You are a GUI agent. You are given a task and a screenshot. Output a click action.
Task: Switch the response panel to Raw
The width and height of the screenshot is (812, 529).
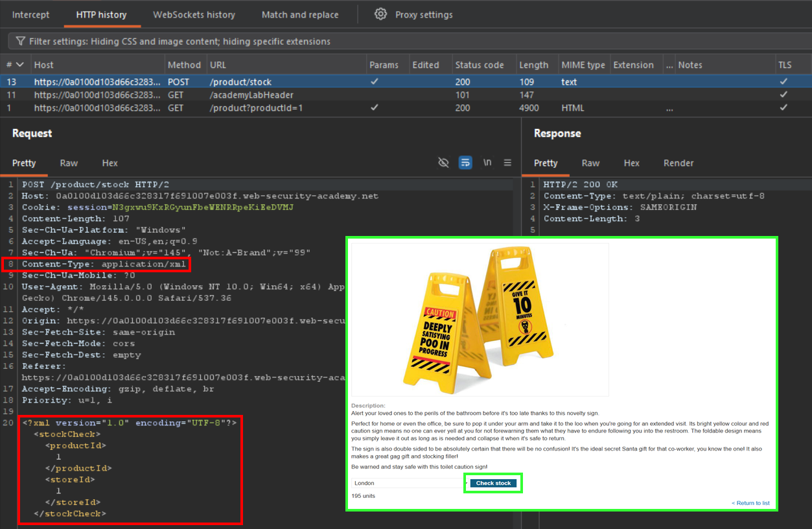(590, 163)
